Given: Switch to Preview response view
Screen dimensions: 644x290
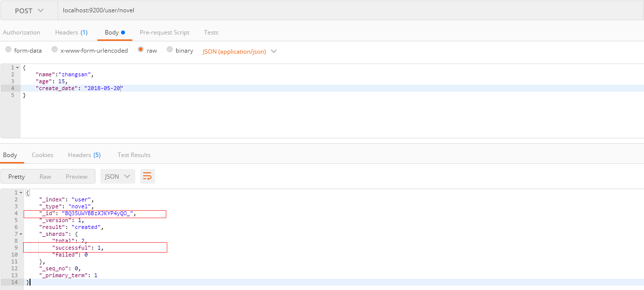Looking at the screenshot, I should [77, 177].
